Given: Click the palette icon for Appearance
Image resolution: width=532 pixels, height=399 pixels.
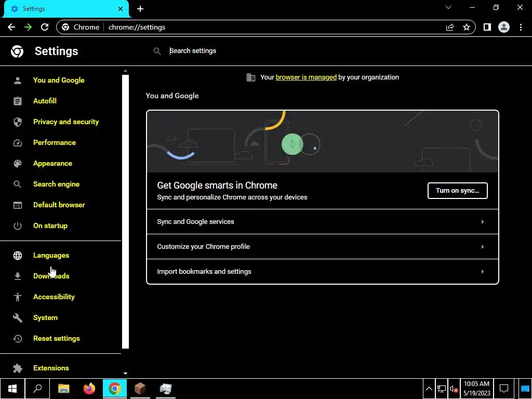Looking at the screenshot, I should pos(18,164).
